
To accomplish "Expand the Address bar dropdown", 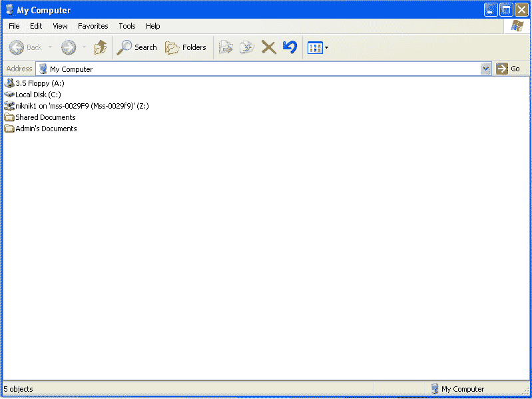I will coord(486,69).
